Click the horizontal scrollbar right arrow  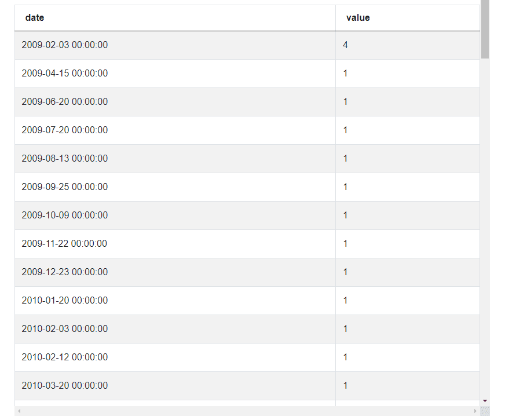coord(476,411)
